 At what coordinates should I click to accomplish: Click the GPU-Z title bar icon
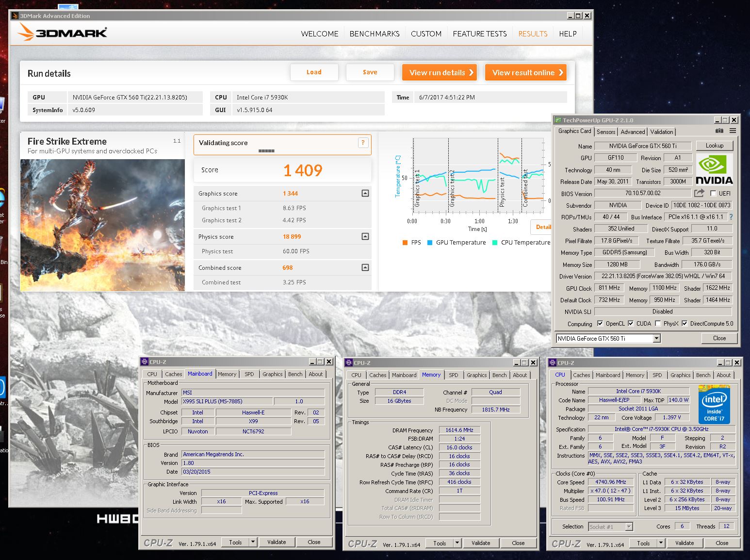[x=558, y=120]
